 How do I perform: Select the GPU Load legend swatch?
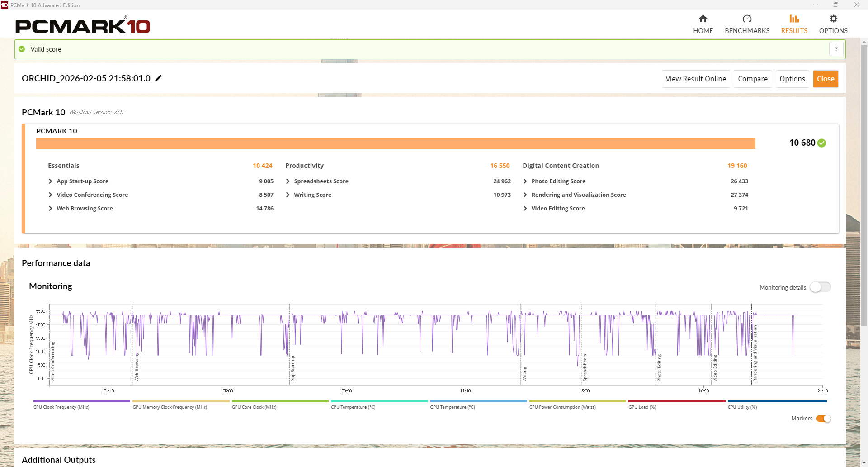pyautogui.click(x=676, y=401)
